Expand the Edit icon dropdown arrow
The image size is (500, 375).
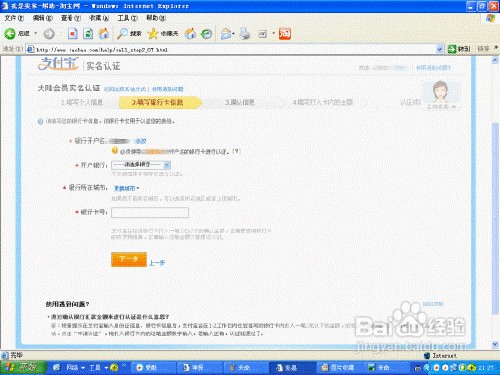pos(273,34)
